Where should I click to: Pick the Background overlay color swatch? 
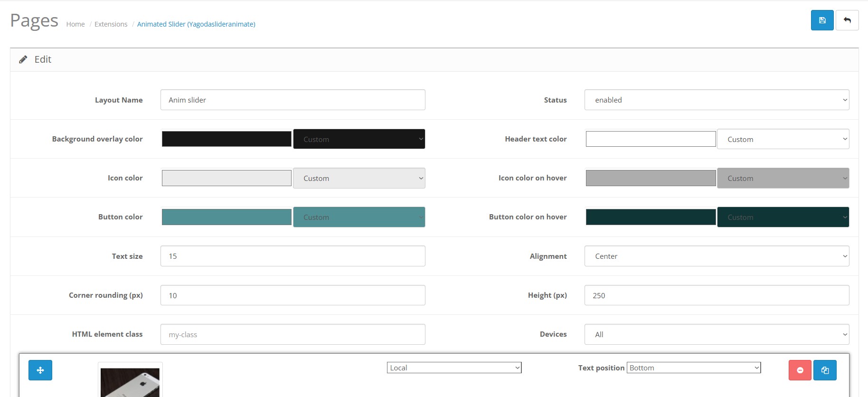(x=226, y=139)
